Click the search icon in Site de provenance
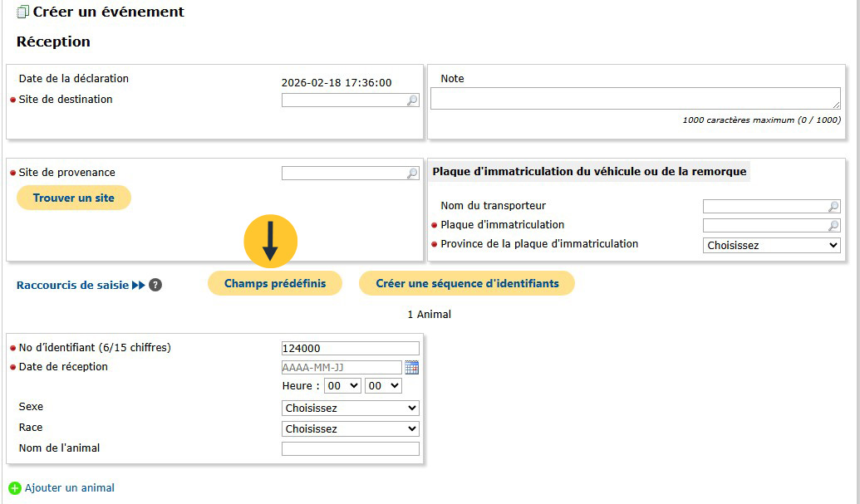This screenshot has height=504, width=860. [x=412, y=174]
